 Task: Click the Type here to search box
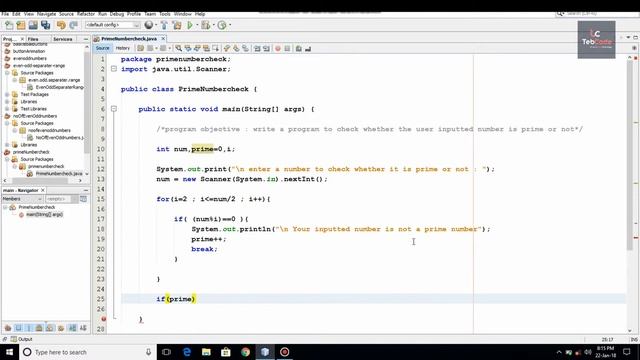coord(88,352)
